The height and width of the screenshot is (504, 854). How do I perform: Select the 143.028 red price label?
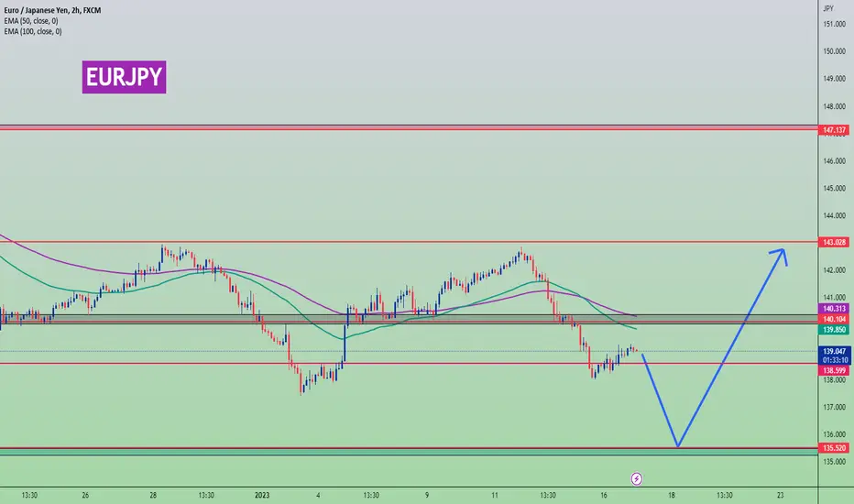834,243
